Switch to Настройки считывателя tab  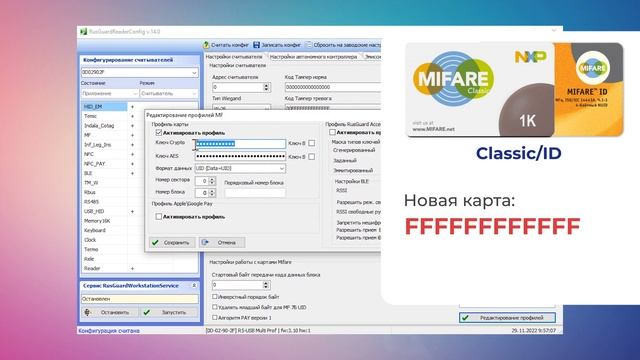(x=233, y=57)
